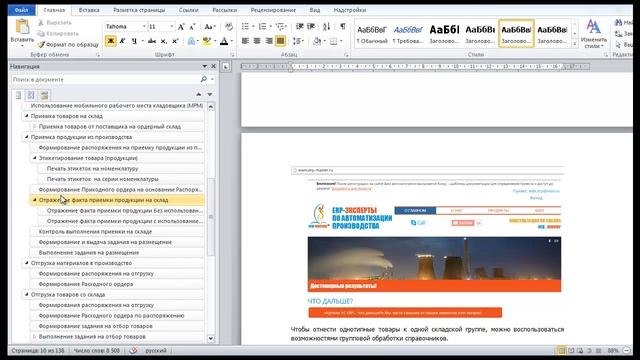Switch to pages thumbnail view icon
Screen dimensions: 640x360
(31, 95)
